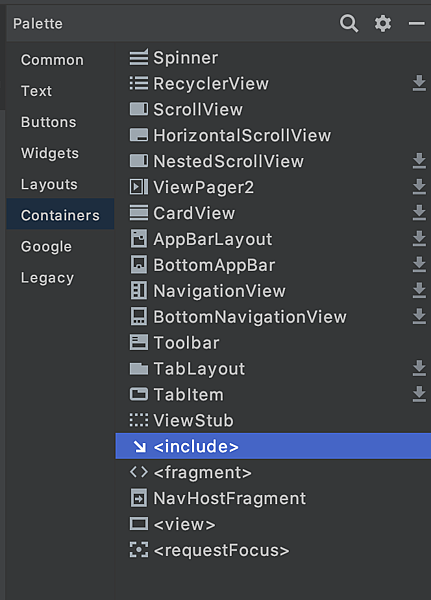
Task: Choose the Widgets category
Action: click(x=50, y=153)
